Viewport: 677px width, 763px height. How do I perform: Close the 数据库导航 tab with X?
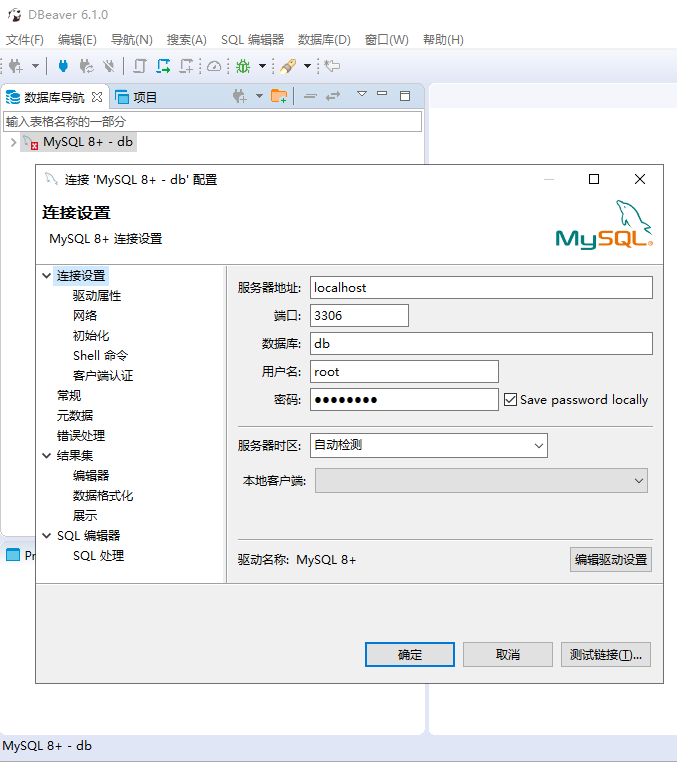click(97, 97)
